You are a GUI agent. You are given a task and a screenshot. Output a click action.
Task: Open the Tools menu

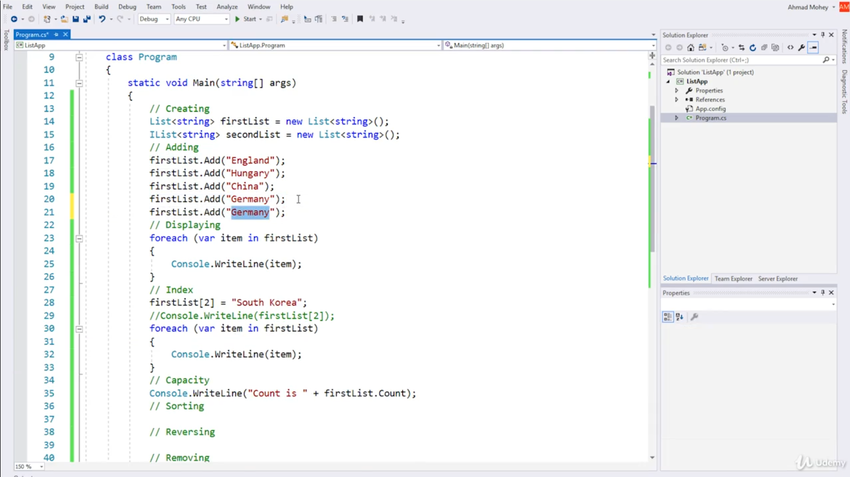coord(178,7)
